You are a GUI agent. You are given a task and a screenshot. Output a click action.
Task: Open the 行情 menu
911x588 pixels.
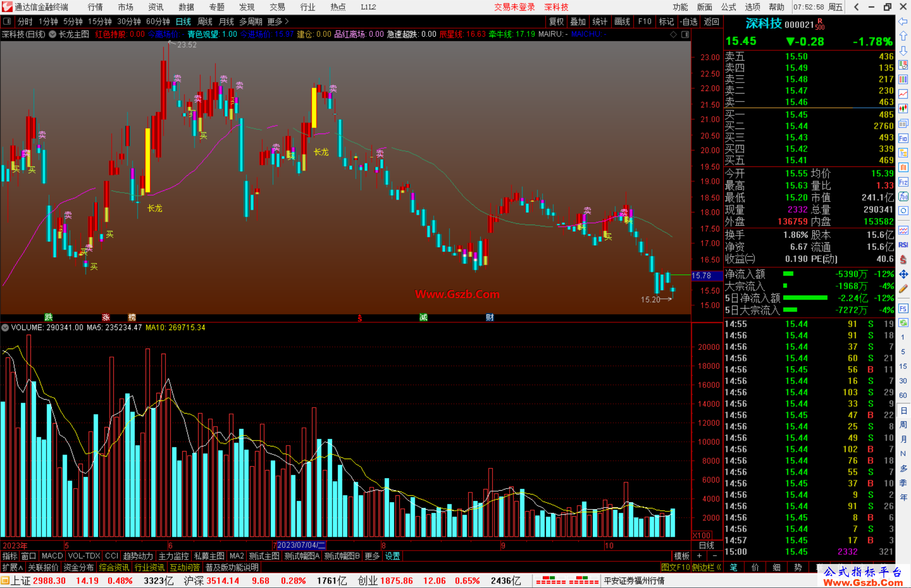click(95, 7)
